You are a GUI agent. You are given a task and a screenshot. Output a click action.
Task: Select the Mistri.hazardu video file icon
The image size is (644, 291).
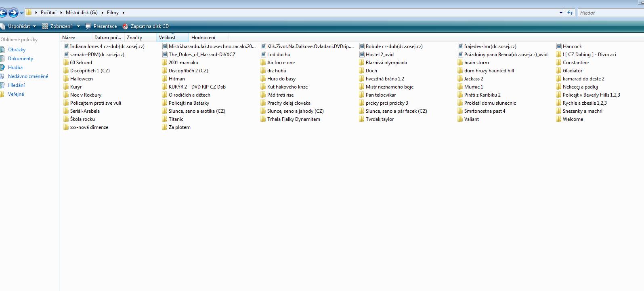point(165,46)
